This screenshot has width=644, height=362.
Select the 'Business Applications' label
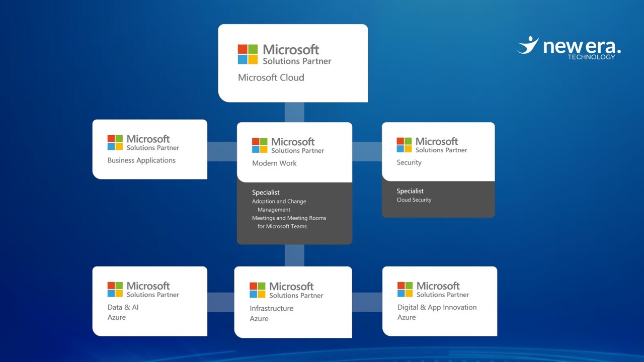pos(141,160)
